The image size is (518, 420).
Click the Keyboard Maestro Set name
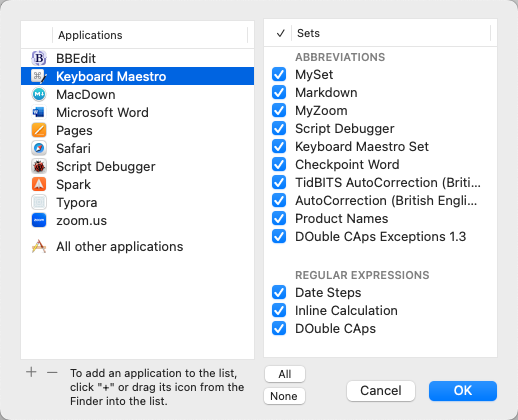coord(362,147)
